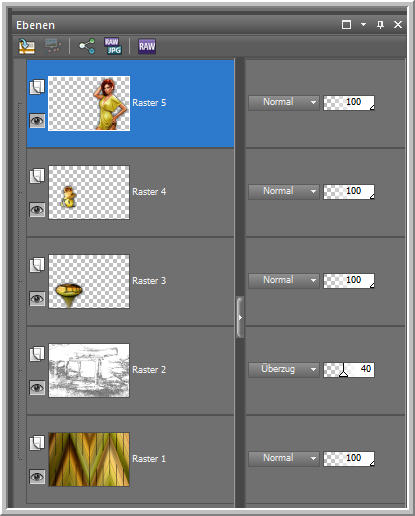The image size is (415, 516).
Task: Click Raster 2 opacity slider at 40
Action: pos(349,370)
